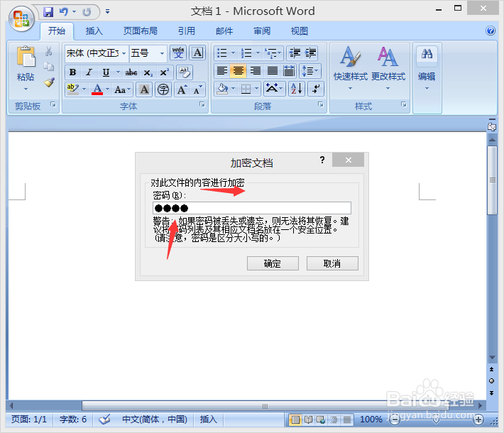Viewport: 504px width, 433px height.
Task: Show or hide paragraph marks
Action: point(316,89)
